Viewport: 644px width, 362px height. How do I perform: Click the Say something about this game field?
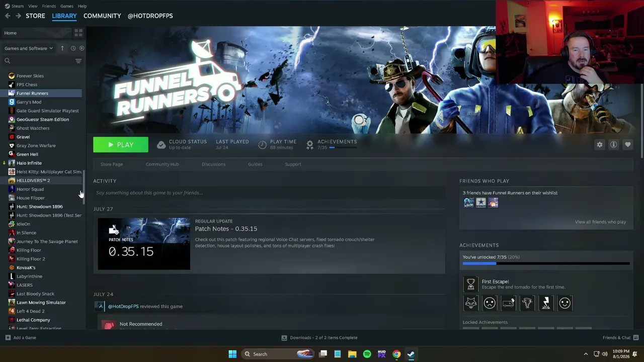click(x=269, y=193)
